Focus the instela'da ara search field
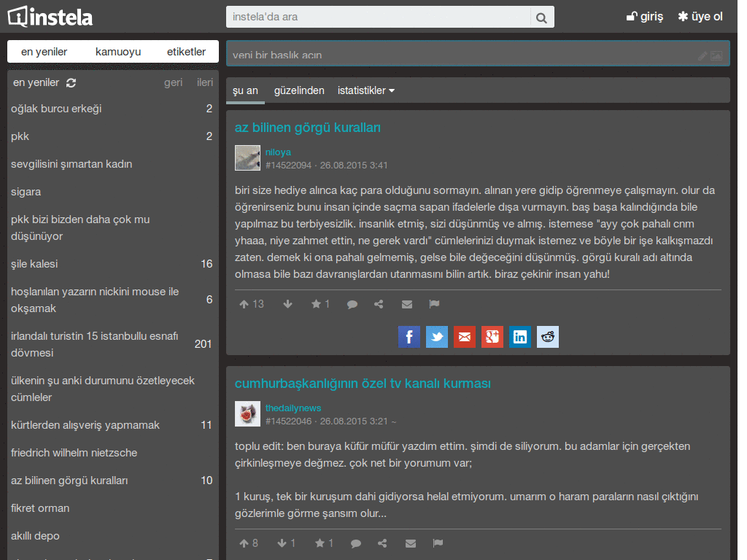The width and height of the screenshot is (747, 560). click(x=378, y=17)
